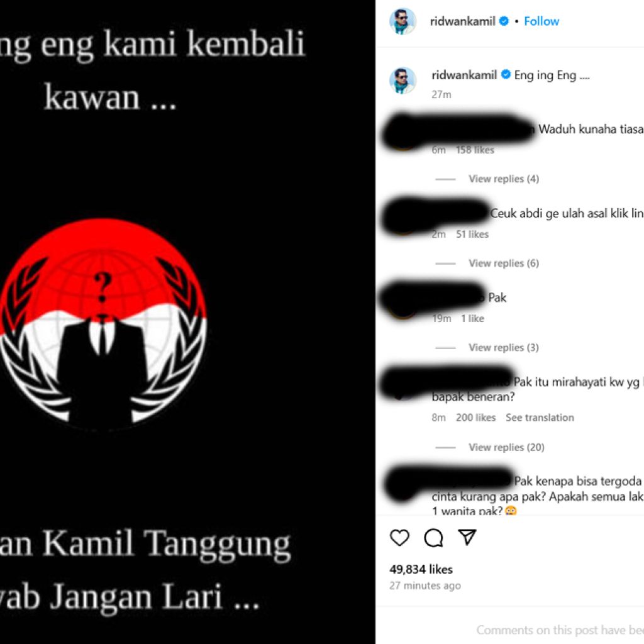
Task: Share post via paper plane icon
Action: [467, 537]
